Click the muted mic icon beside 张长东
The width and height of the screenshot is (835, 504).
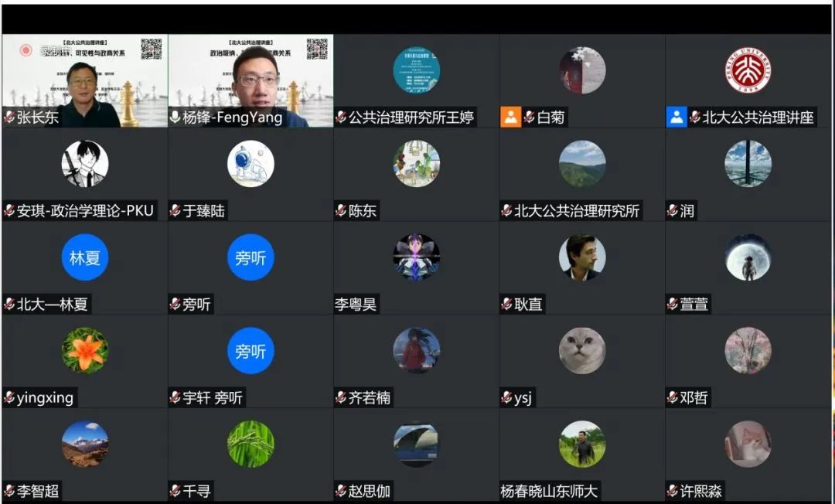[9, 118]
